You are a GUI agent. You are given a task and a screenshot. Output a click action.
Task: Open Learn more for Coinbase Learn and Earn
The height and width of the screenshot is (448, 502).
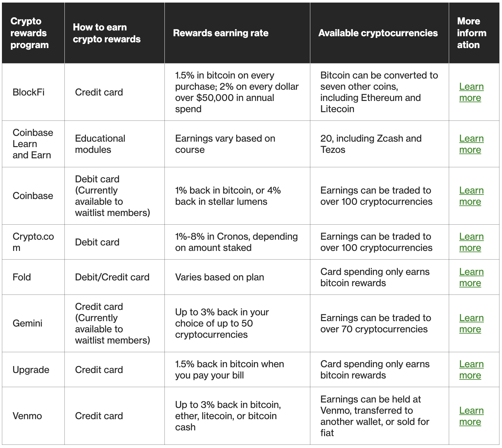click(471, 144)
